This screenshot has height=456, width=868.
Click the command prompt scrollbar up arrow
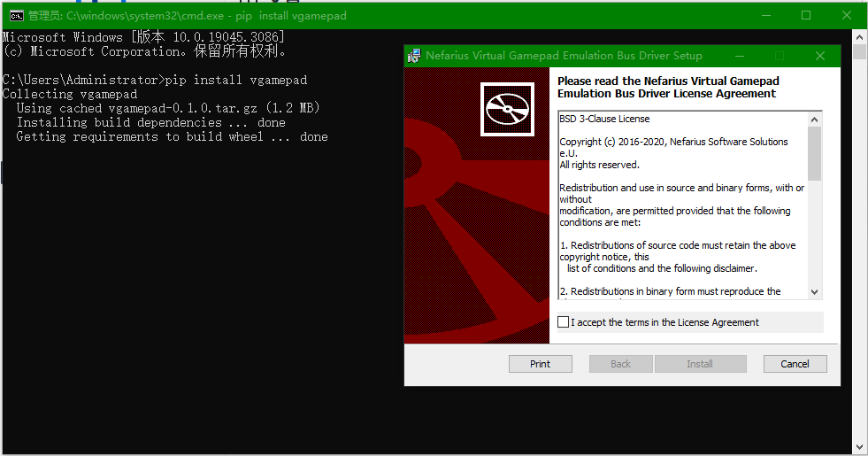click(859, 38)
